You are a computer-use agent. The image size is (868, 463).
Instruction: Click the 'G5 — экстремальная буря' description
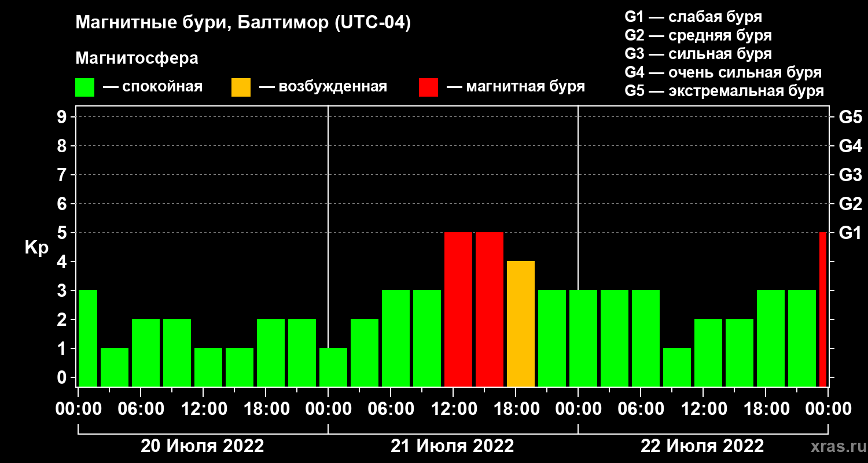[724, 91]
